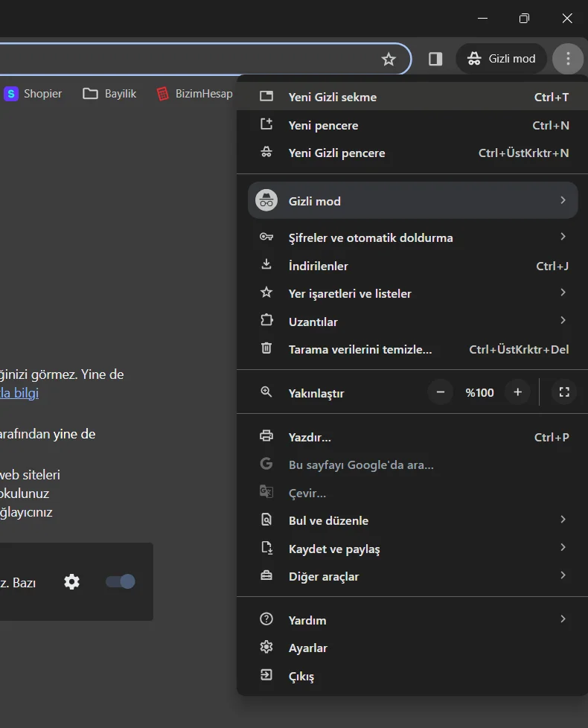Open the side panel icon
This screenshot has width=588, height=728.
pos(435,59)
